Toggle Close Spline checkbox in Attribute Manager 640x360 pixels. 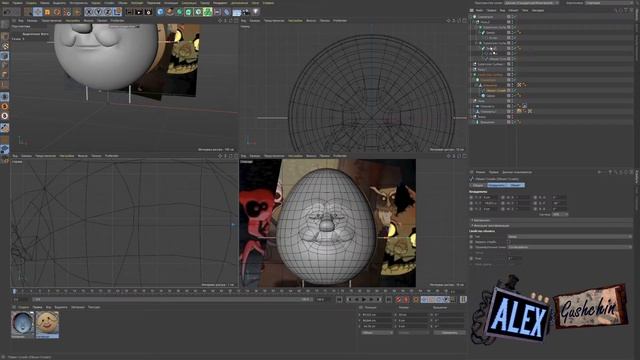[509, 242]
